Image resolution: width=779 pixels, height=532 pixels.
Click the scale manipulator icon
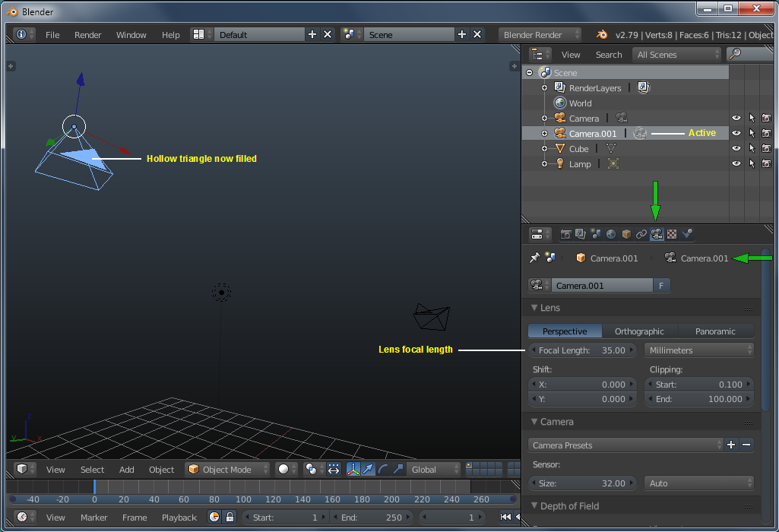(x=398, y=469)
